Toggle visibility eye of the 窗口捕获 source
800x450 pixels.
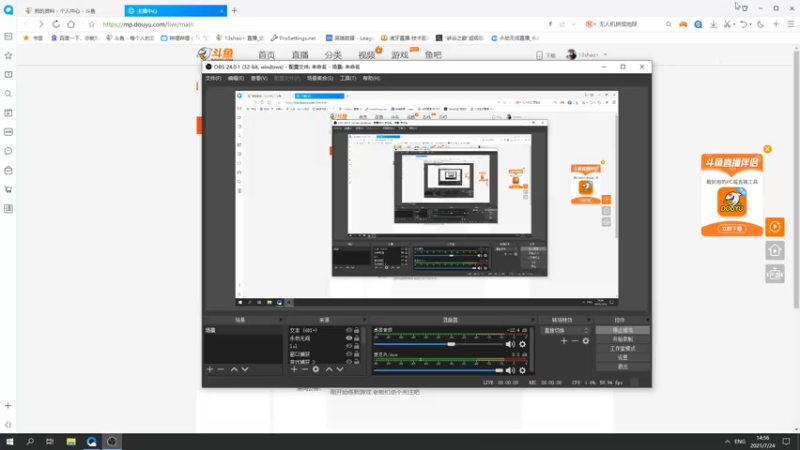pos(349,354)
